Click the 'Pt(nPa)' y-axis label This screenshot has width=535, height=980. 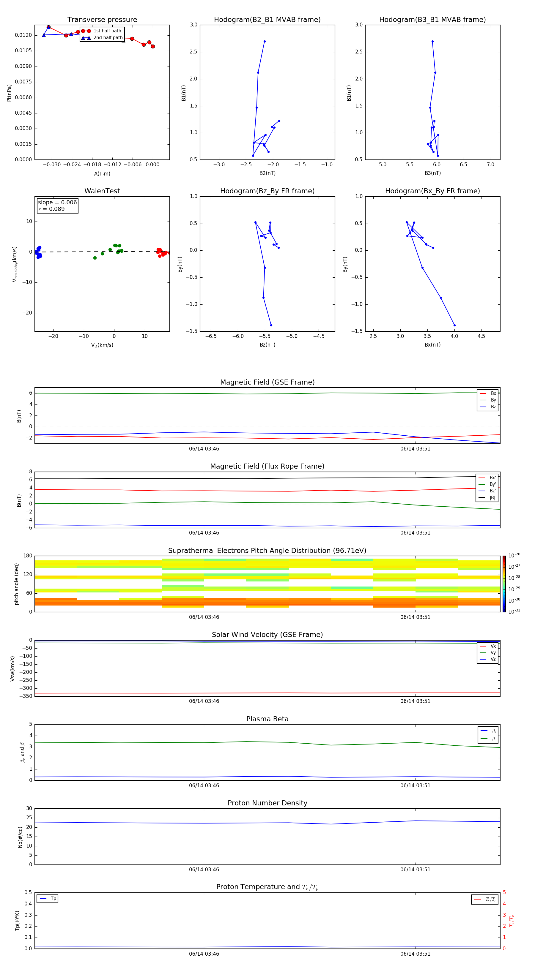[x=9, y=92]
